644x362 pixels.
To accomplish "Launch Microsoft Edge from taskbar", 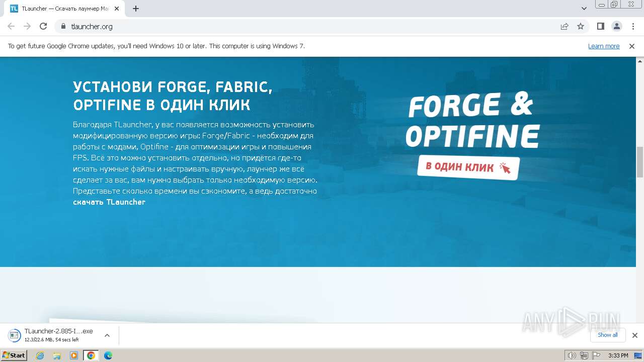I will click(108, 355).
